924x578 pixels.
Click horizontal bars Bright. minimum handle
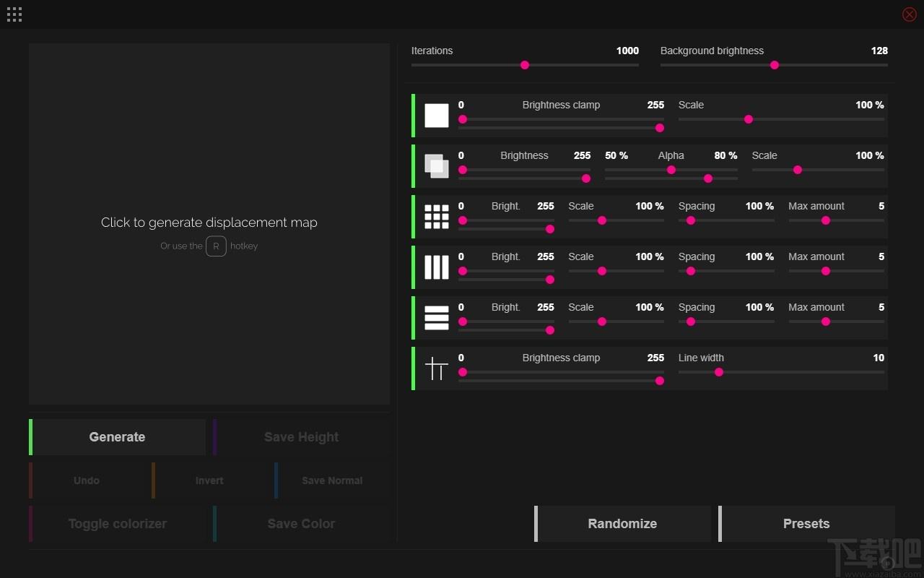pos(463,322)
